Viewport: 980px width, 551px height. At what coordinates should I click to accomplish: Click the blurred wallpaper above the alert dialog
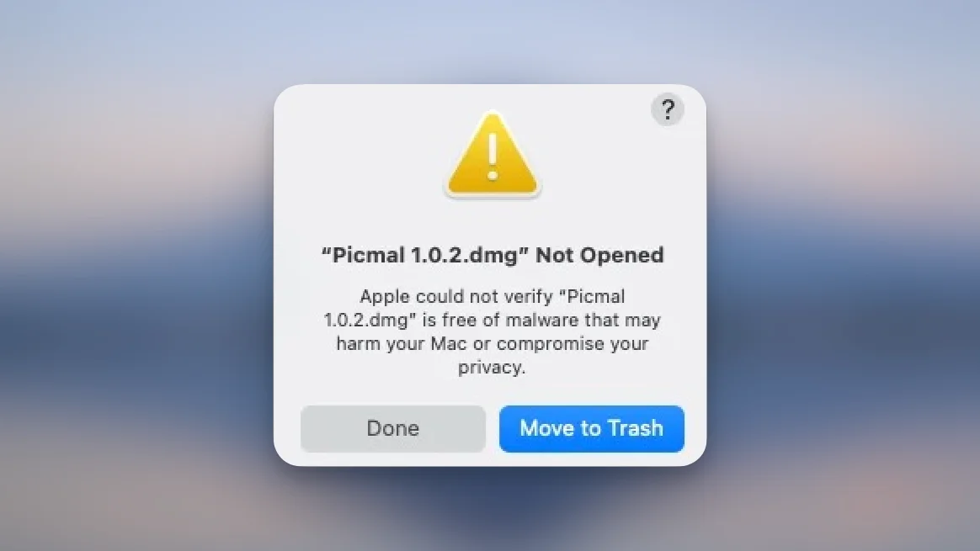490,40
